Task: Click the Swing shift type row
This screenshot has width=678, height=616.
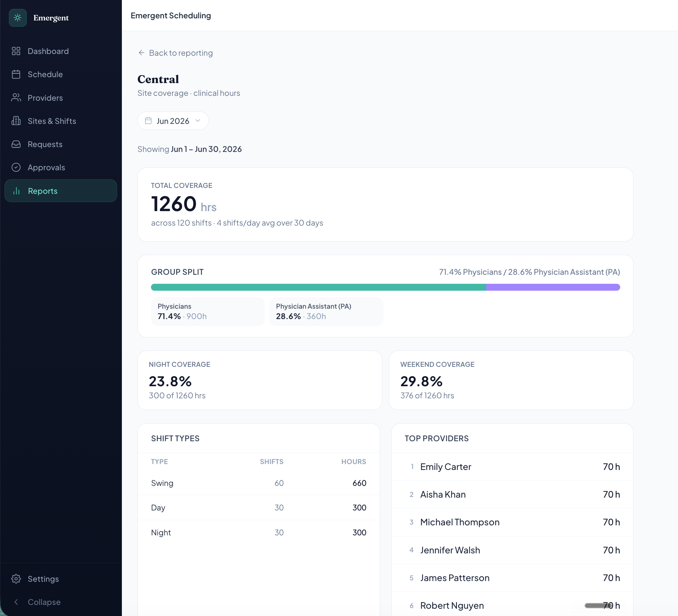Action: [x=259, y=483]
